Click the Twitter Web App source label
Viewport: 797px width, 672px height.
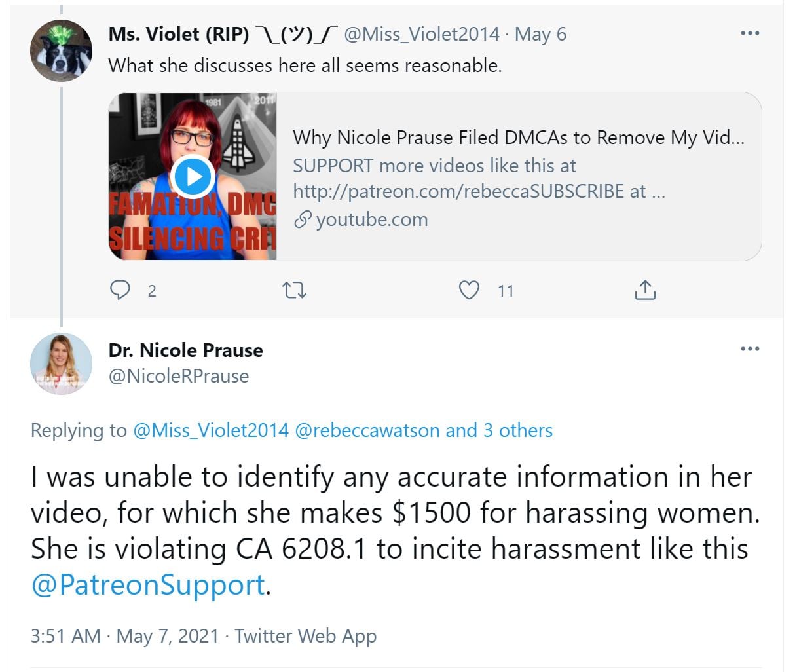[305, 635]
